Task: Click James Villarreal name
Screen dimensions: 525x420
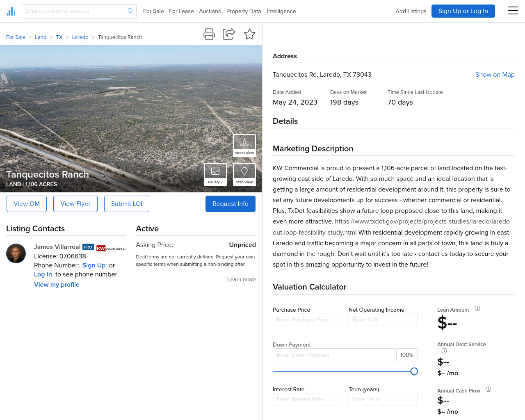Action: tap(57, 247)
